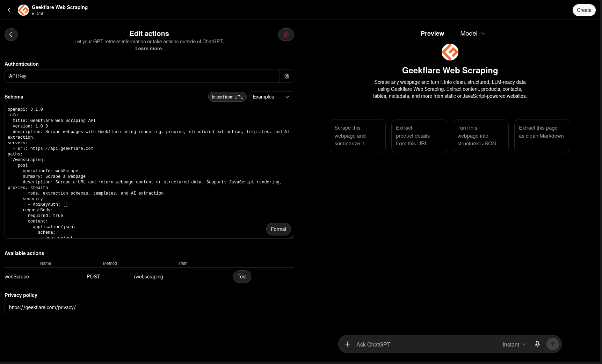
Task: Click the preview title 'Geekflare Web Scraping'
Action: pos(450,71)
